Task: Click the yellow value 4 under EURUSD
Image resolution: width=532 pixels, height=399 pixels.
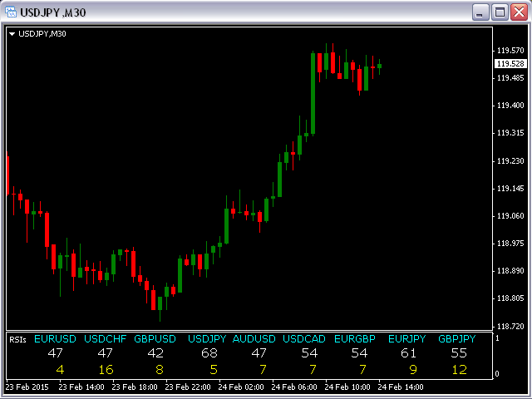Action: point(61,369)
